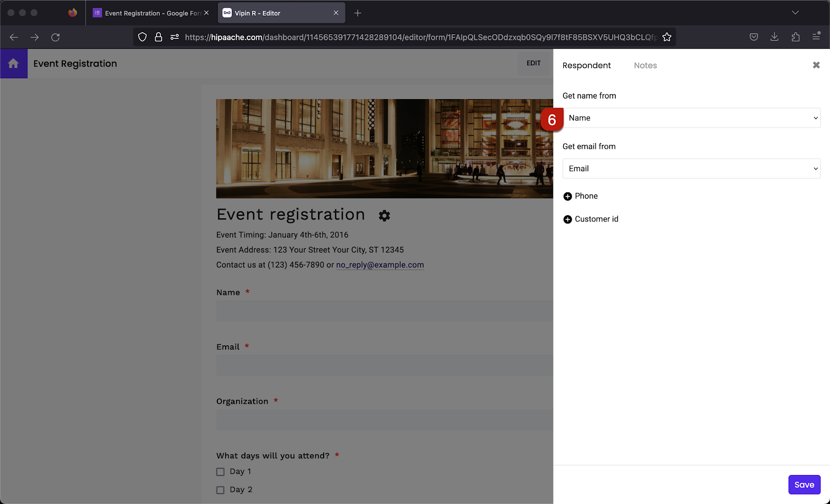Click the Save button
Screen dimensions: 830x504
804,484
